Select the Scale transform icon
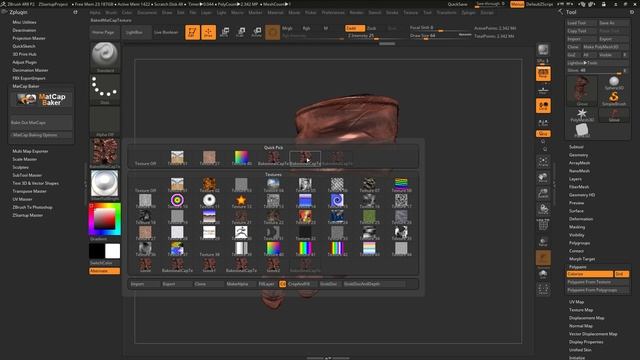The width and height of the screenshot is (640, 360). [x=240, y=32]
